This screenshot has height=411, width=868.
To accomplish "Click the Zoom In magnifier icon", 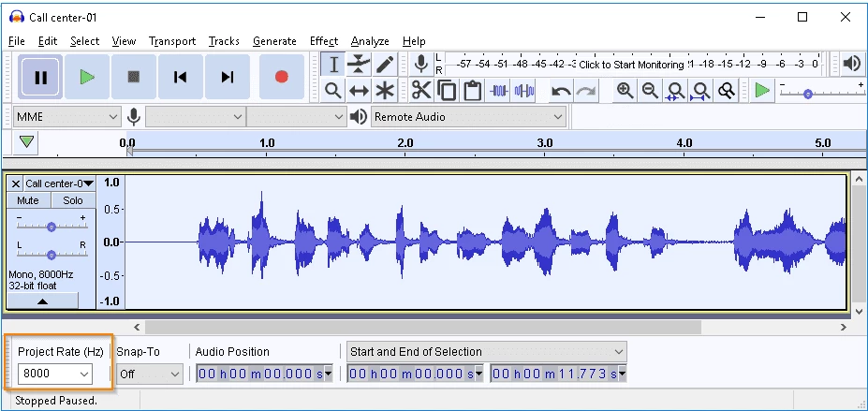I will pos(625,91).
